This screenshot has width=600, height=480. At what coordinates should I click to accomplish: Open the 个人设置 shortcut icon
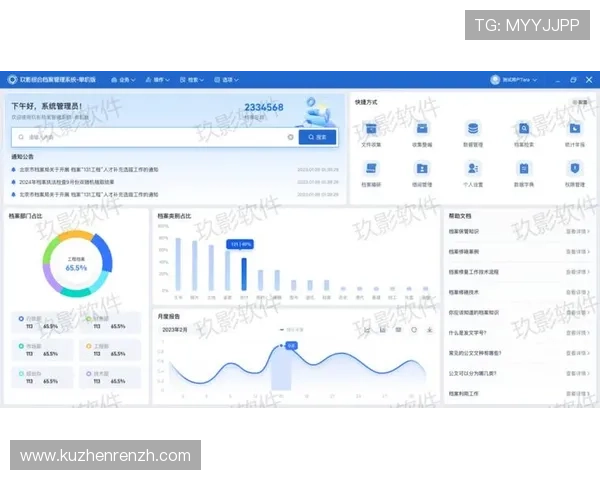pos(472,169)
